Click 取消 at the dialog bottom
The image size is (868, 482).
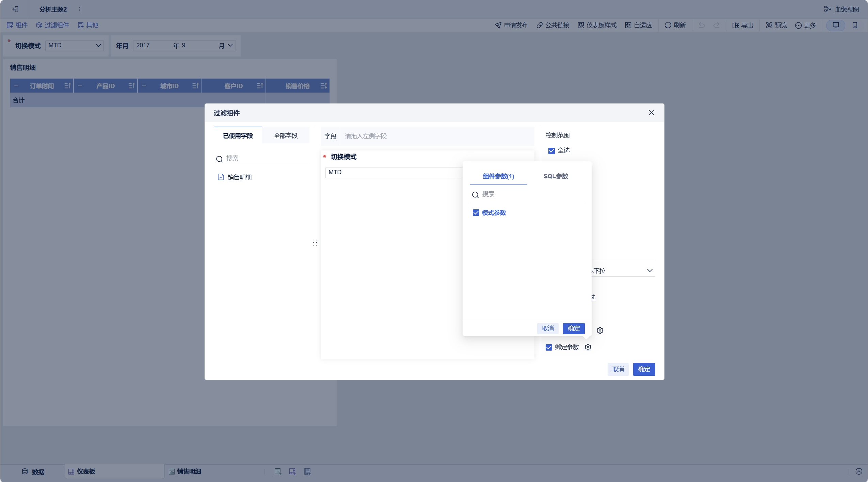pyautogui.click(x=618, y=369)
